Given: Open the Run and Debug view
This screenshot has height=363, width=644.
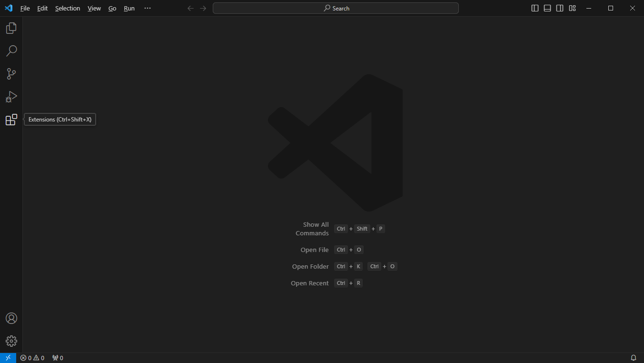Looking at the screenshot, I should [x=11, y=97].
